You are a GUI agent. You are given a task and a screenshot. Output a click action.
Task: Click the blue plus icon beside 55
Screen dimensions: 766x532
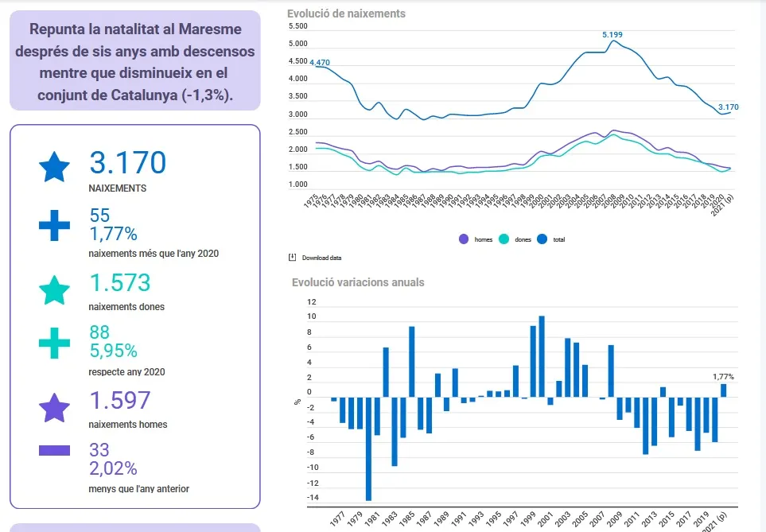[x=54, y=225]
